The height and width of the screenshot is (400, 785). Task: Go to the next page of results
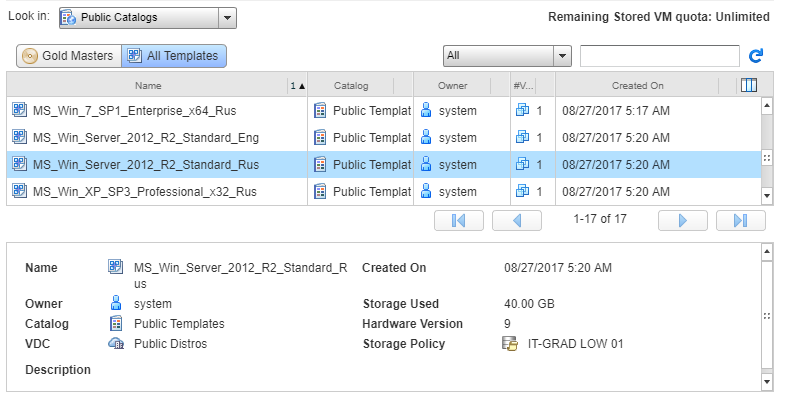682,220
